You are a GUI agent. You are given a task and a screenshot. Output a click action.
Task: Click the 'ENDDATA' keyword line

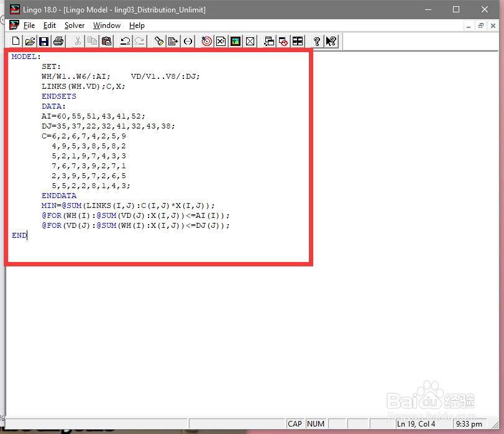click(x=59, y=196)
